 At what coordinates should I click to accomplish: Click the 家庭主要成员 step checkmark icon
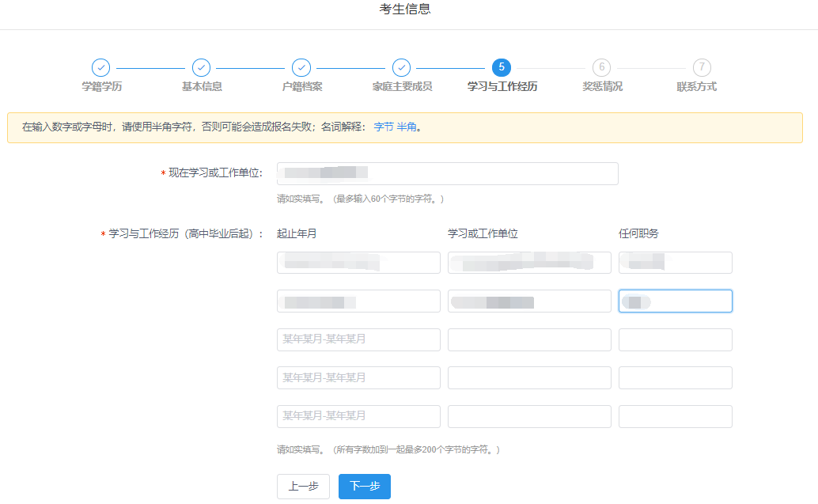401,68
